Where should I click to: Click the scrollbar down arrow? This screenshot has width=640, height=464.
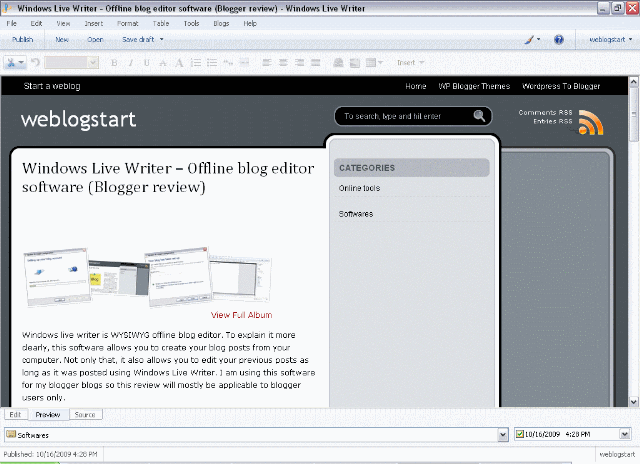pos(633,402)
